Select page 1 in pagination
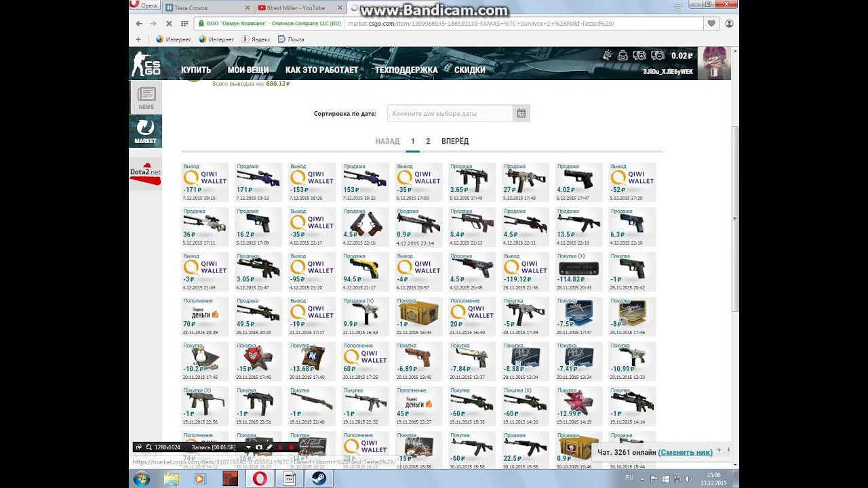This screenshot has height=488, width=868. coord(412,141)
